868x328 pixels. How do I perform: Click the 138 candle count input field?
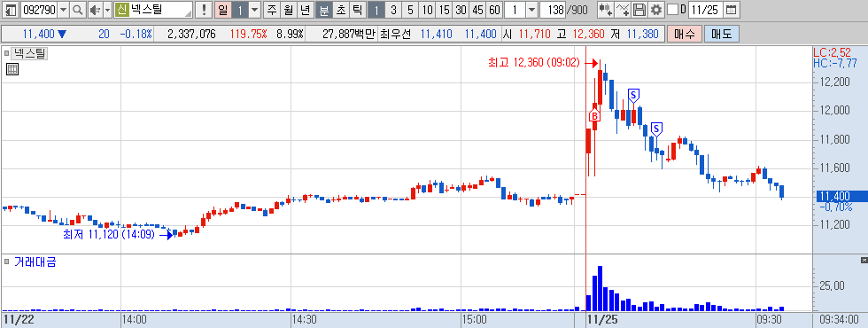pyautogui.click(x=553, y=10)
